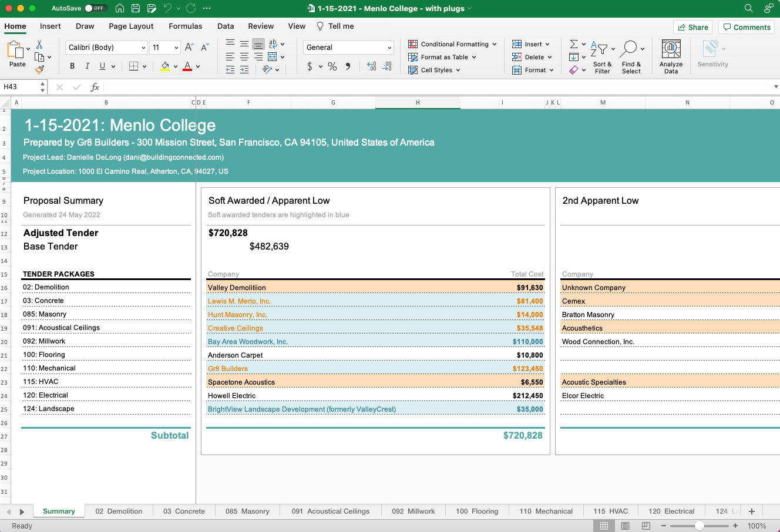Image resolution: width=780 pixels, height=532 pixels.
Task: Zoom in with plus button
Action: pyautogui.click(x=735, y=526)
